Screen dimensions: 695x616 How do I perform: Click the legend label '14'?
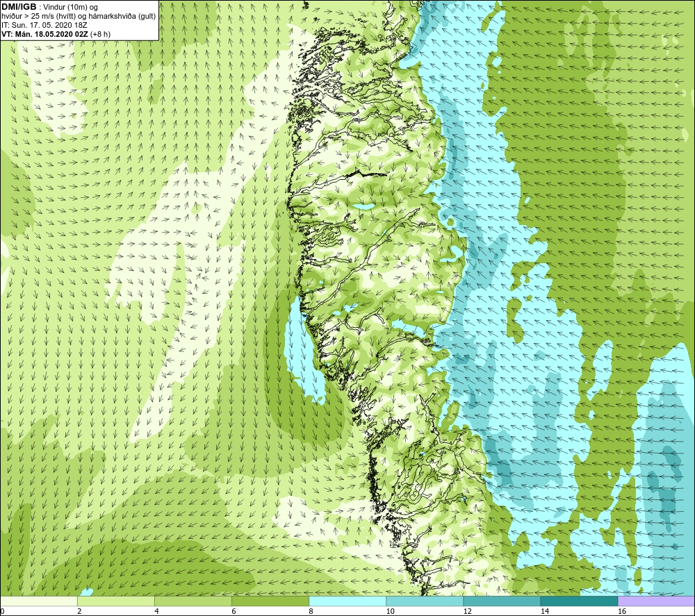(x=545, y=612)
